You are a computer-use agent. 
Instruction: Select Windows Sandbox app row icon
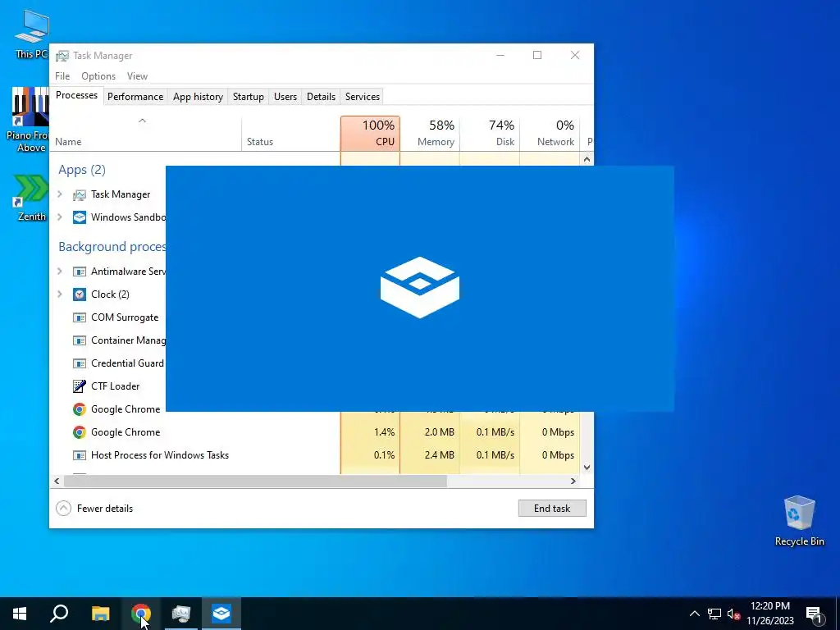point(80,217)
